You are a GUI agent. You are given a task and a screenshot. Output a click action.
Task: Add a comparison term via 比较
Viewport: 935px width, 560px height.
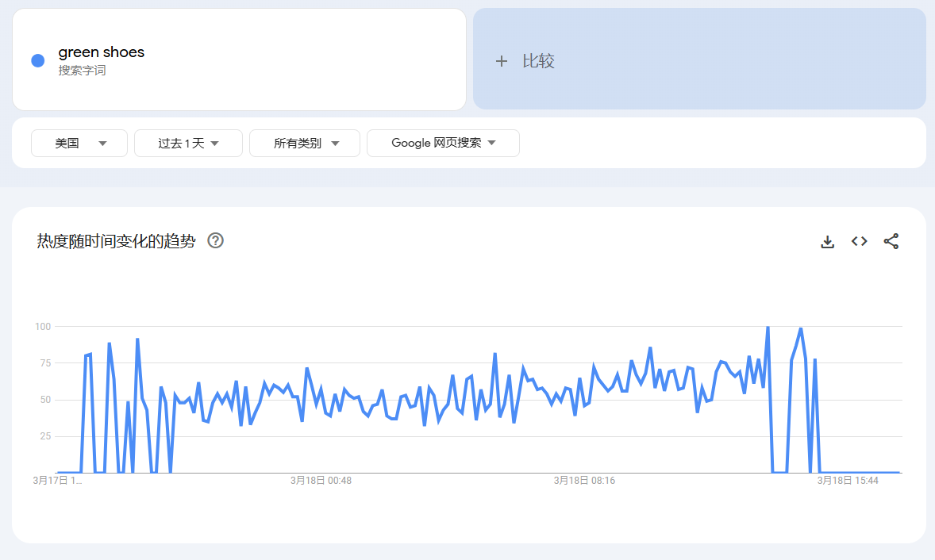coord(699,59)
